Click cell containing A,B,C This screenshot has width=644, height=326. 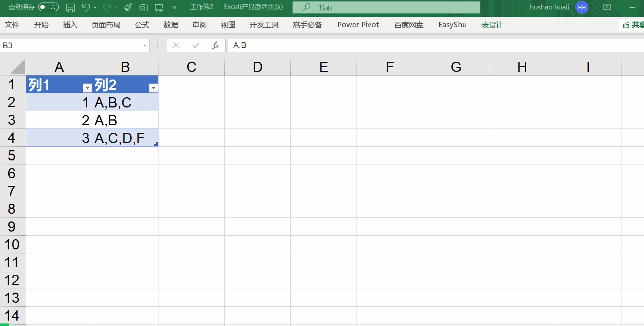coord(125,102)
